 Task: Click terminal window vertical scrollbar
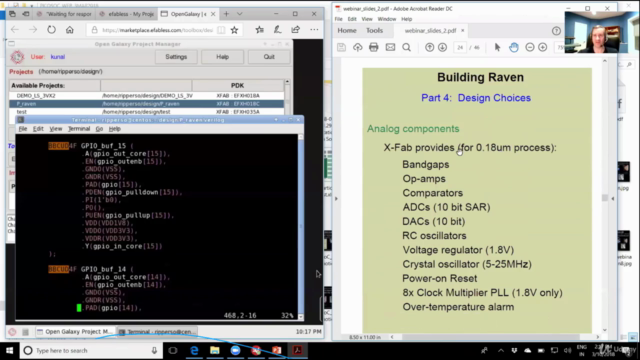point(301,227)
